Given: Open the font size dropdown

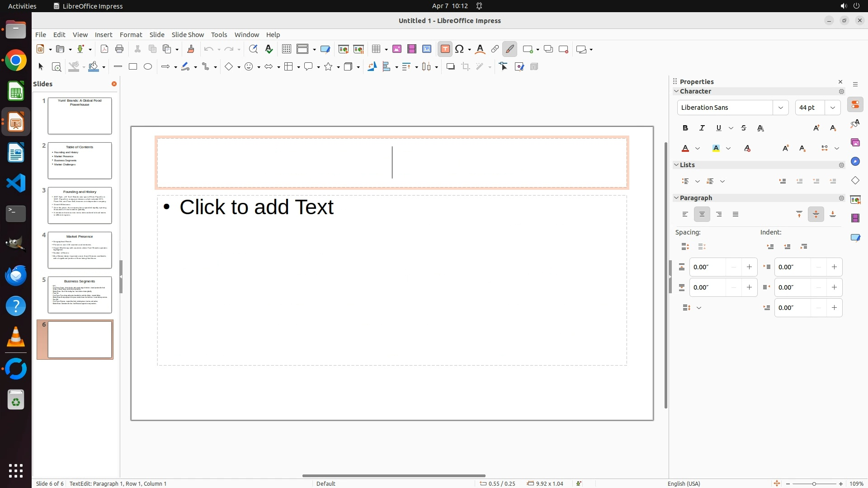Looking at the screenshot, I should pyautogui.click(x=832, y=108).
